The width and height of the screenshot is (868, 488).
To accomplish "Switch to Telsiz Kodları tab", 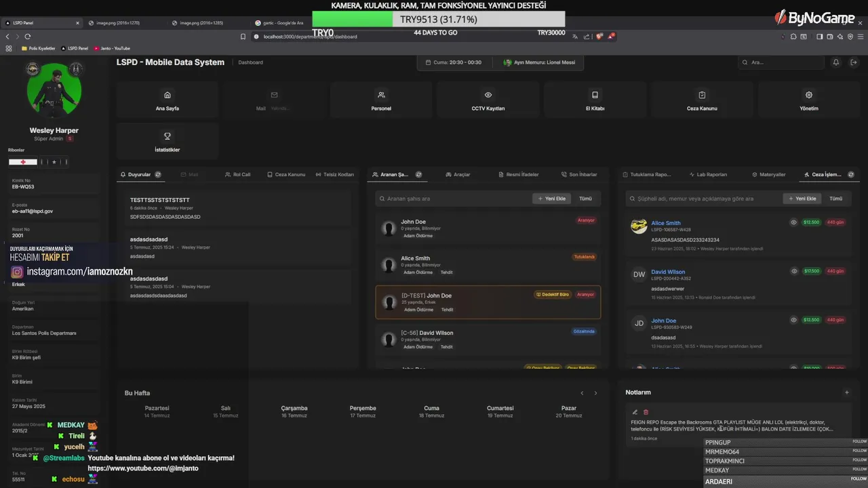I will click(x=335, y=174).
